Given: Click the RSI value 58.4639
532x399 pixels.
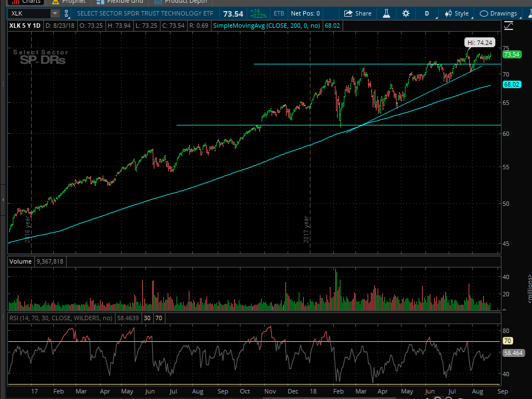Looking at the screenshot, I should 128,318.
